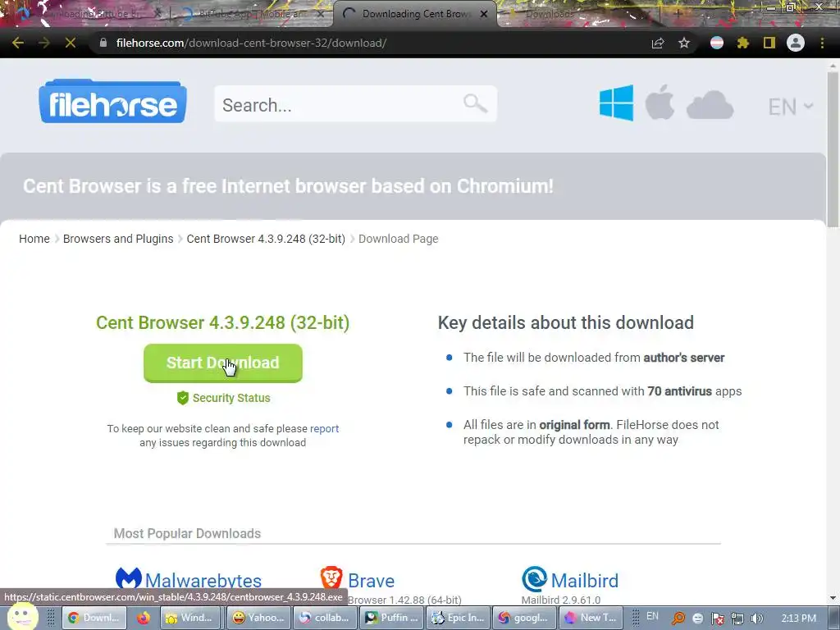Select the Windows platform icon
840x630 pixels.
(x=616, y=103)
